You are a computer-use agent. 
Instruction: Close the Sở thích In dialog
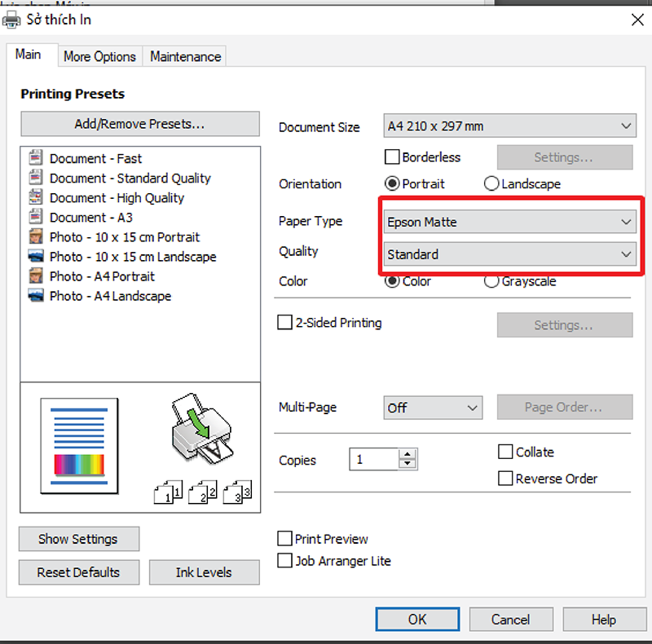637,20
